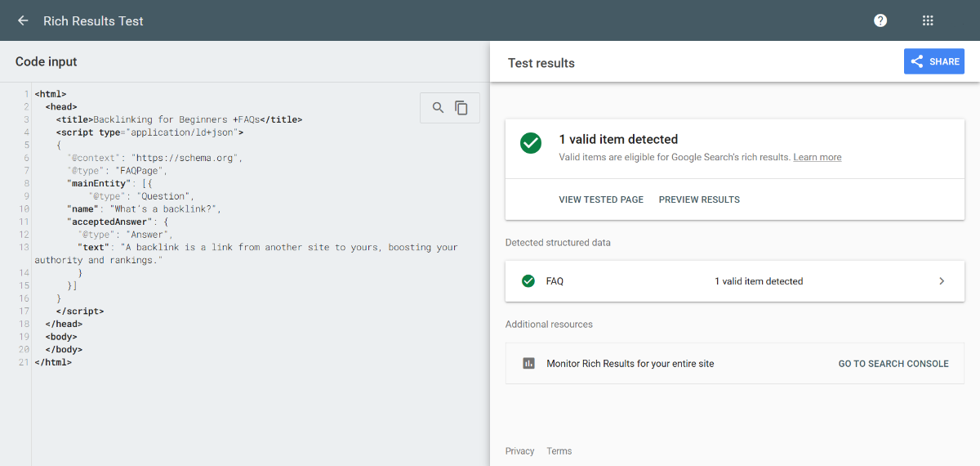Select VIEW TESTED PAGE

tap(600, 199)
